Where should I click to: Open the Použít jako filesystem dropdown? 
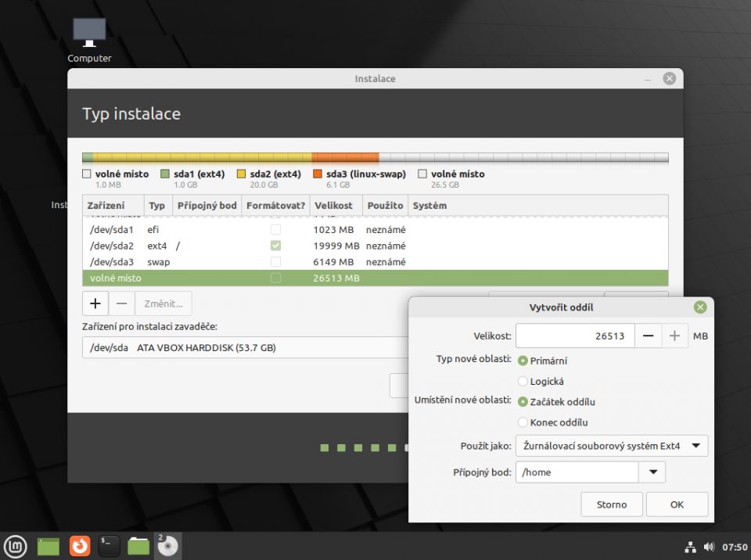coord(612,446)
